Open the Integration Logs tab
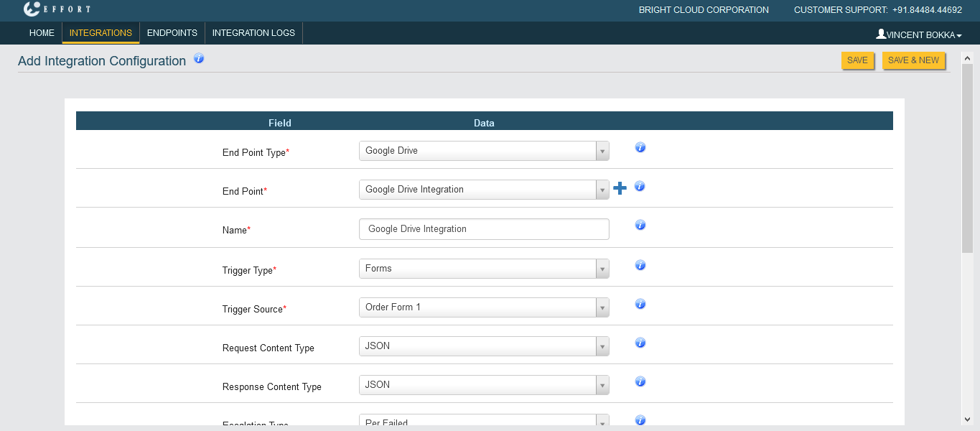Image resolution: width=980 pixels, height=431 pixels. coord(253,33)
